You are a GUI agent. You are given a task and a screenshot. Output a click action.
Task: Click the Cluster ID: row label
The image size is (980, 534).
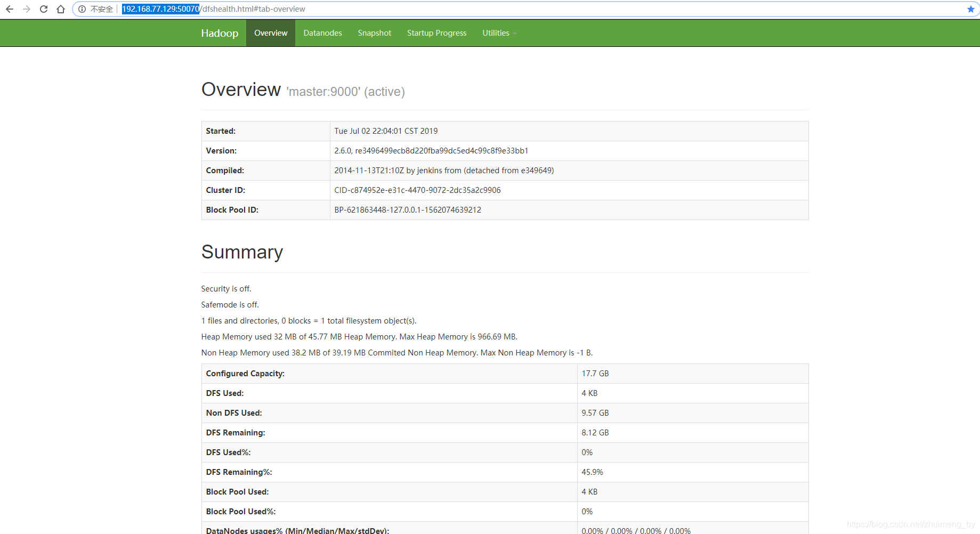pos(225,190)
